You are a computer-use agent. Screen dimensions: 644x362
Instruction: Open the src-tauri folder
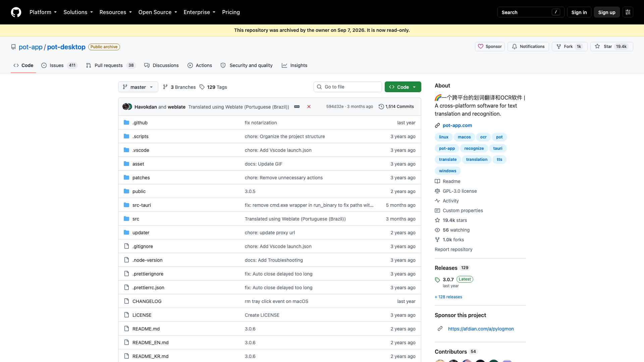(142, 205)
